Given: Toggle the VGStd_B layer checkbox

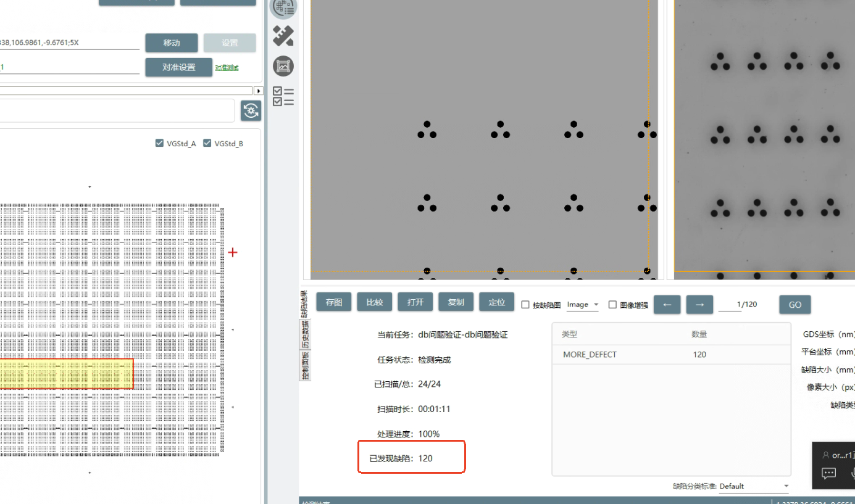Looking at the screenshot, I should (x=207, y=143).
